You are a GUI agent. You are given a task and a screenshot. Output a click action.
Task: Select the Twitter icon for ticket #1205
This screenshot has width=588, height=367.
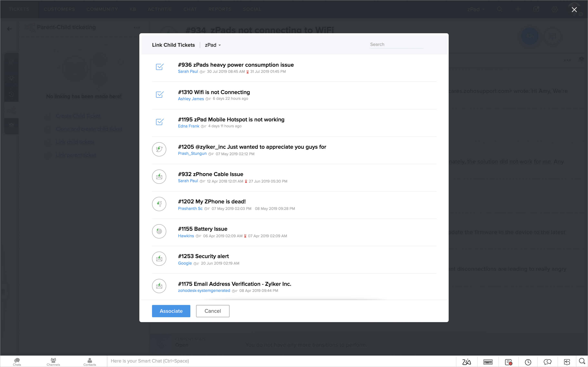[159, 149]
